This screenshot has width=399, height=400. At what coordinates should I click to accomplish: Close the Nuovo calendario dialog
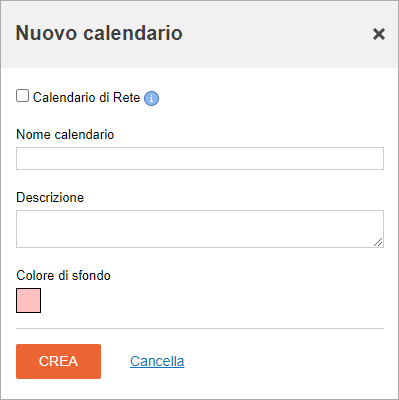(x=379, y=34)
